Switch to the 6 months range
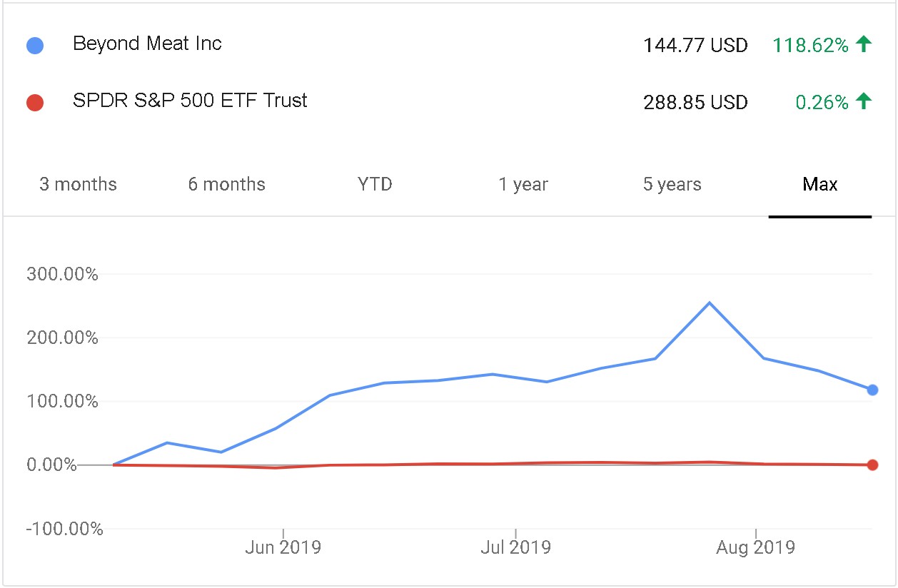This screenshot has width=898, height=588. click(x=226, y=184)
